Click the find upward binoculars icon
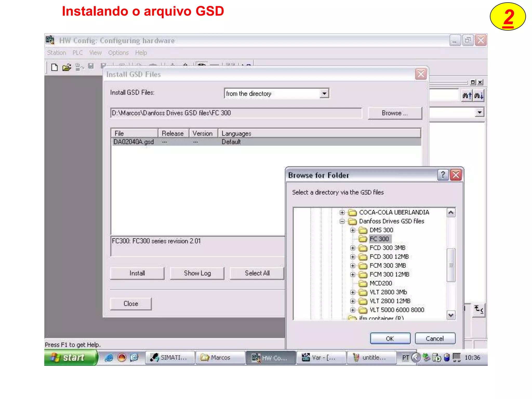Viewport: 532px width, 399px height. pyautogui.click(x=467, y=96)
